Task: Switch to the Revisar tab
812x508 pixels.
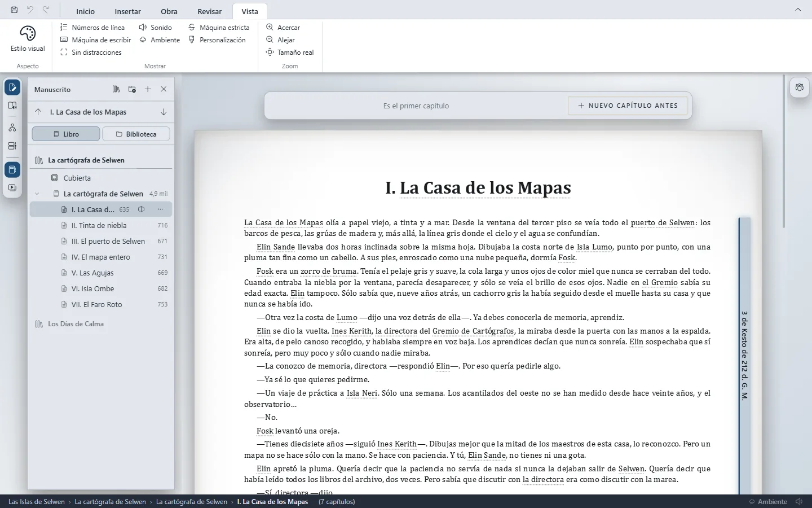Action: pyautogui.click(x=210, y=11)
